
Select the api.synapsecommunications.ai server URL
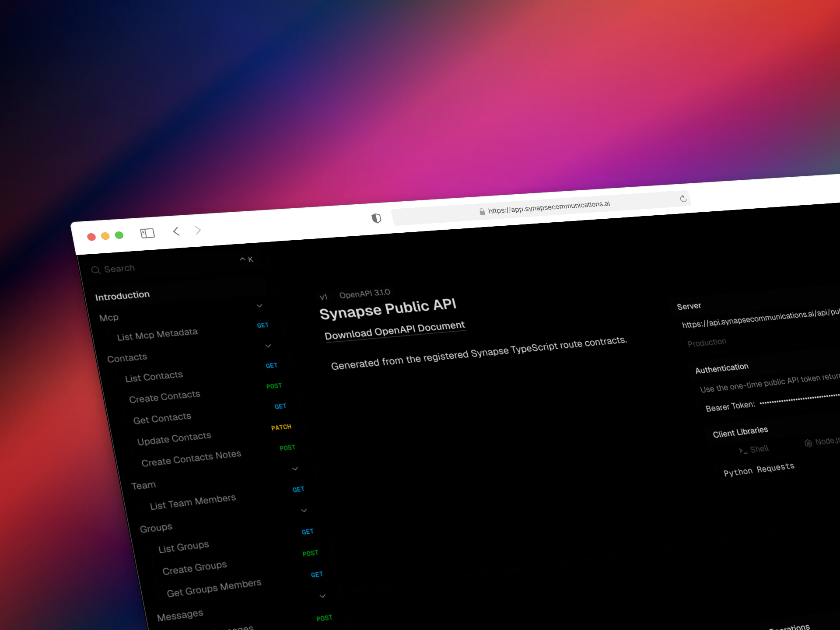760,318
